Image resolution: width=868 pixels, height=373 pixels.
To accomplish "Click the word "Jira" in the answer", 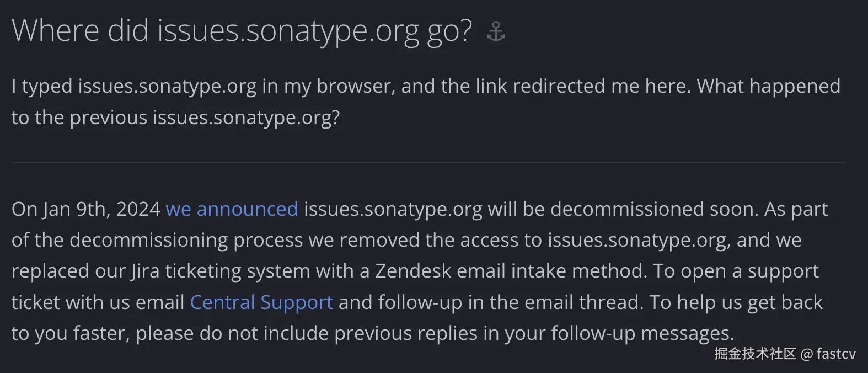I will click(145, 271).
